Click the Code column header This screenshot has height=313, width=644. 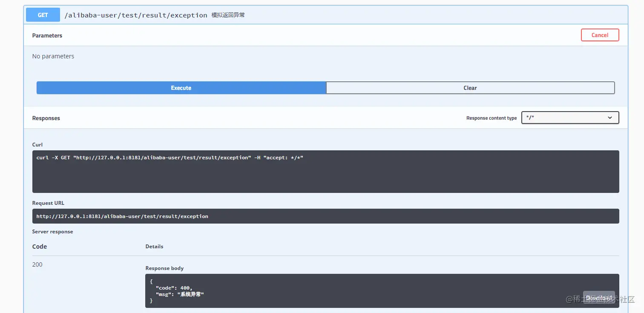[x=40, y=247]
